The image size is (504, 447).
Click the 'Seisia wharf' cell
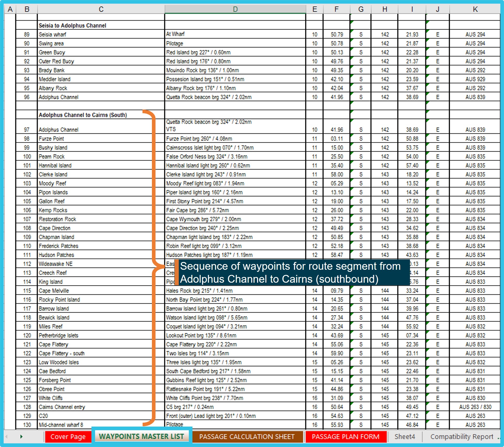(101, 34)
